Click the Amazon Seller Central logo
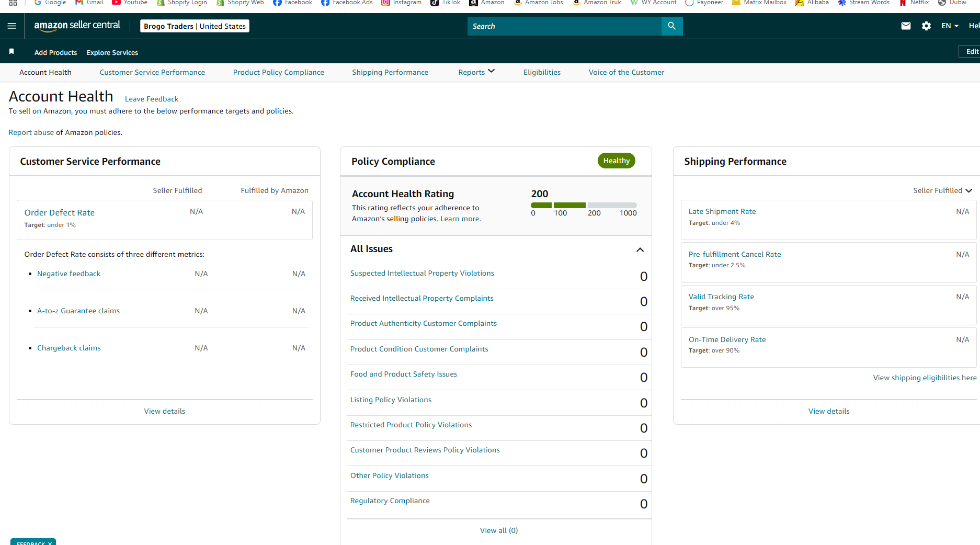The image size is (980, 545). coord(77,26)
